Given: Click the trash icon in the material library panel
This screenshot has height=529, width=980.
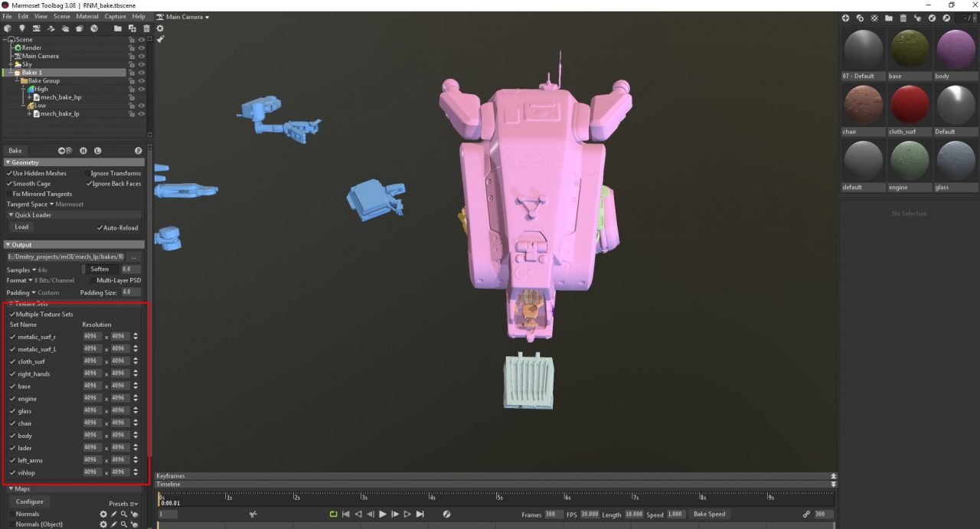Looking at the screenshot, I should click(904, 18).
